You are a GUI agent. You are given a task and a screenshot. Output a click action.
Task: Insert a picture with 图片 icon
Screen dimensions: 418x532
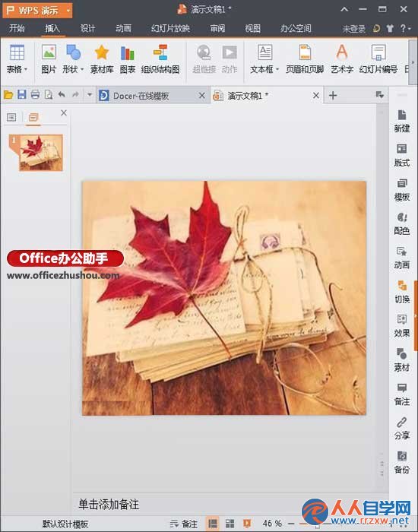(49, 59)
